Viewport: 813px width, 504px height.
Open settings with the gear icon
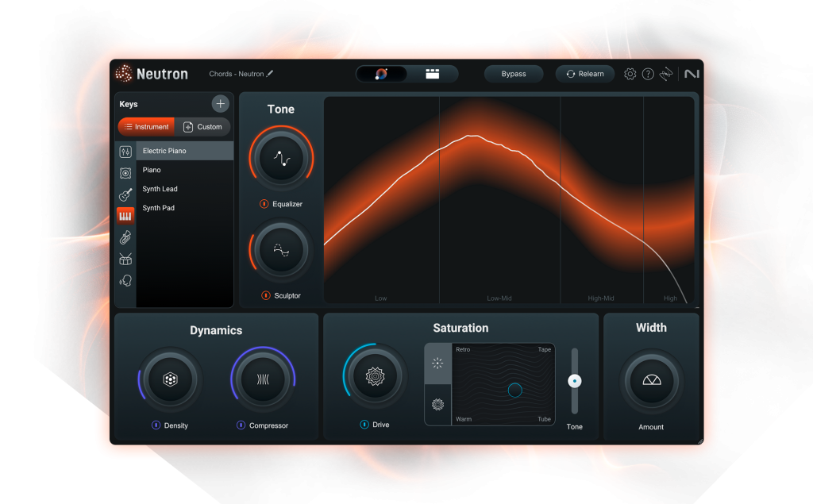pos(630,74)
